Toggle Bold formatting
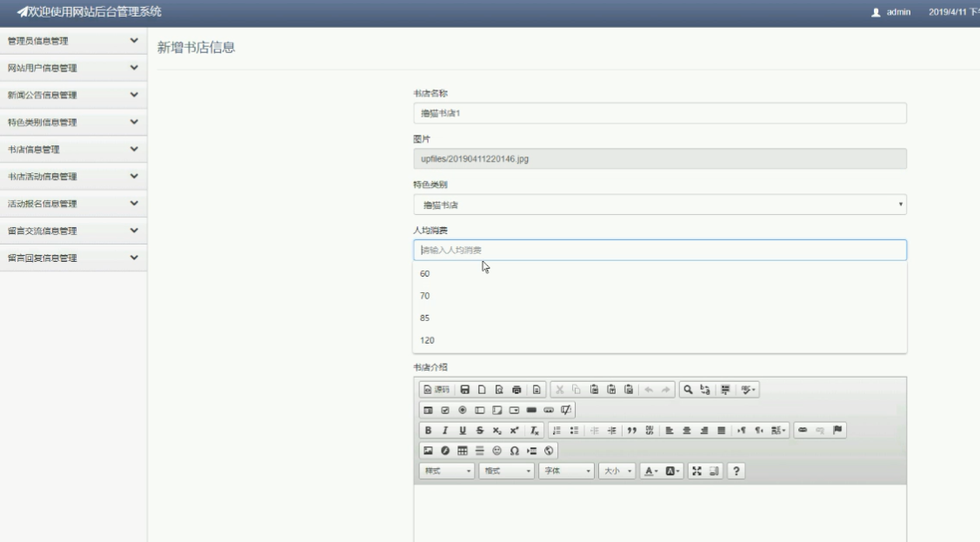 428,430
